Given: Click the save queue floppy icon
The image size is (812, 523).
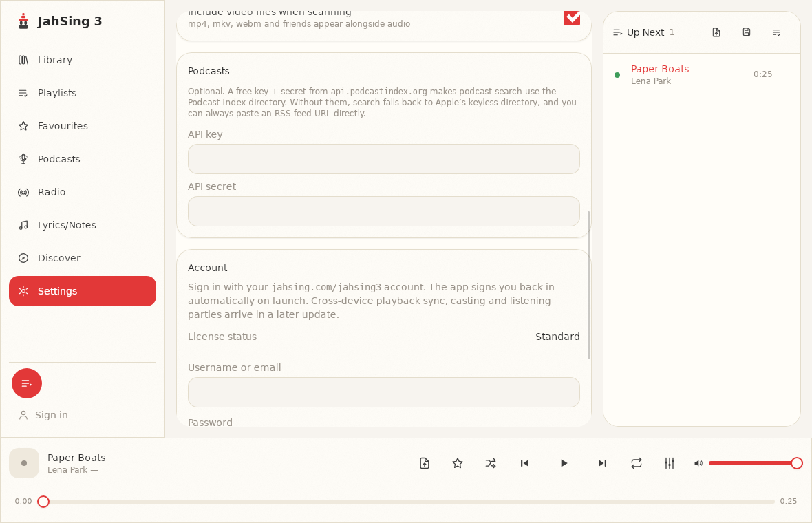Looking at the screenshot, I should pos(746,32).
